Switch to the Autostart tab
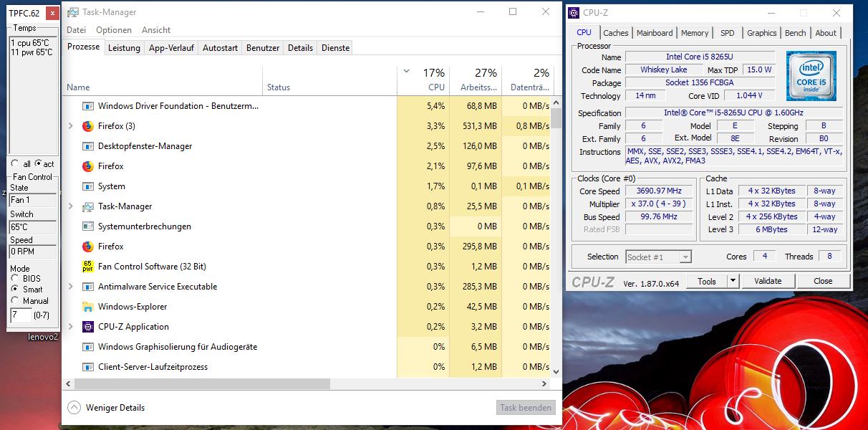Screen dimensions: 868x430 click(220, 48)
